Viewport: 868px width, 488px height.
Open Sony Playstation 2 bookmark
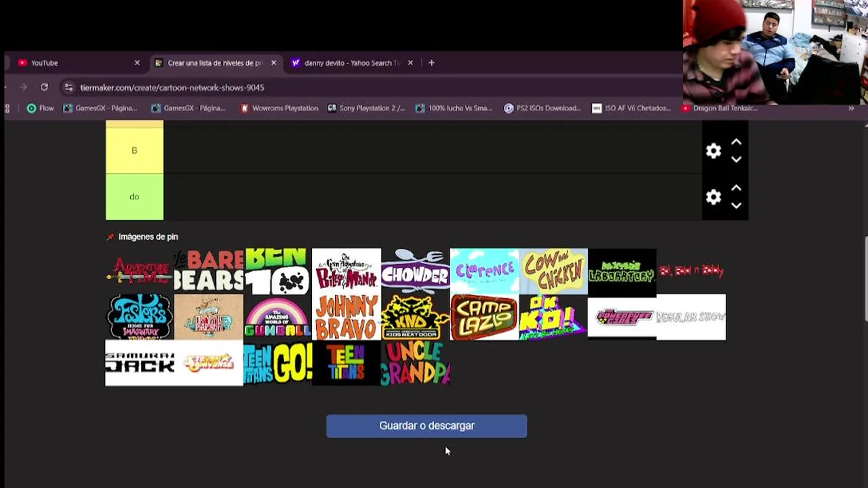point(366,108)
